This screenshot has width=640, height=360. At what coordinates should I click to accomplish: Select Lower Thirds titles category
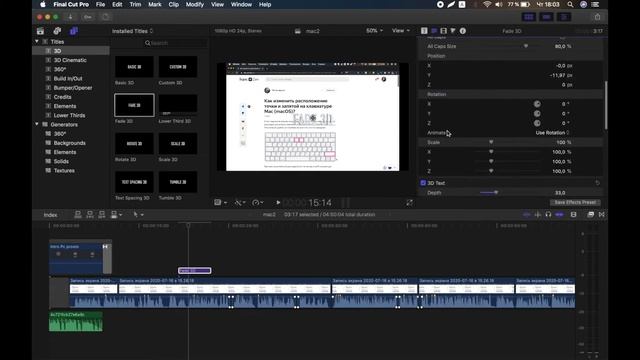coord(69,115)
